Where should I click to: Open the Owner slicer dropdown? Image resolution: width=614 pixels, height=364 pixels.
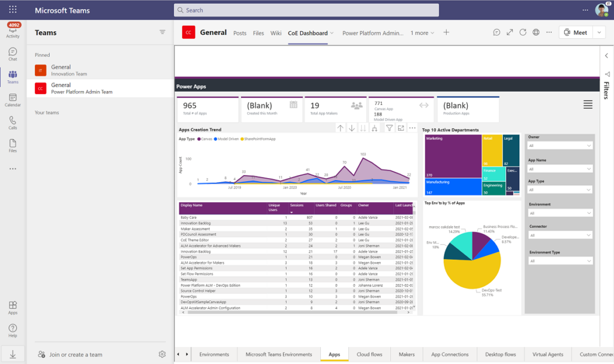[560, 145]
